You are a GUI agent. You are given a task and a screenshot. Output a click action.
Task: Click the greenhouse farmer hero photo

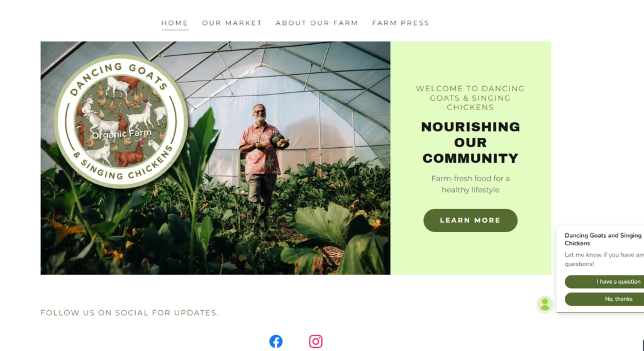pos(215,158)
